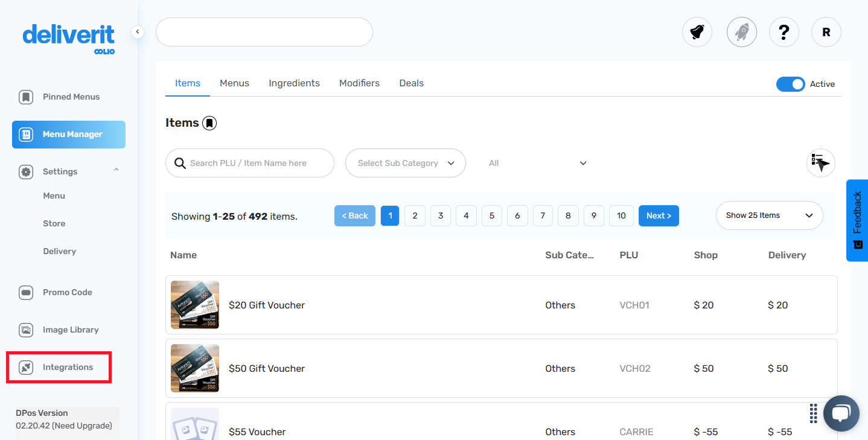Open the help question mark icon
This screenshot has height=440, width=868.
click(783, 32)
